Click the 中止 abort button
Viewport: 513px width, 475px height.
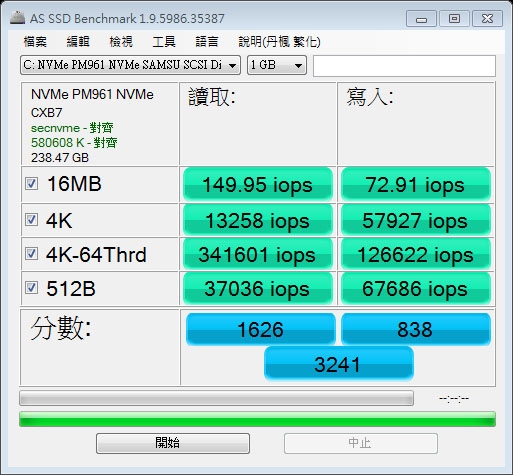click(361, 443)
